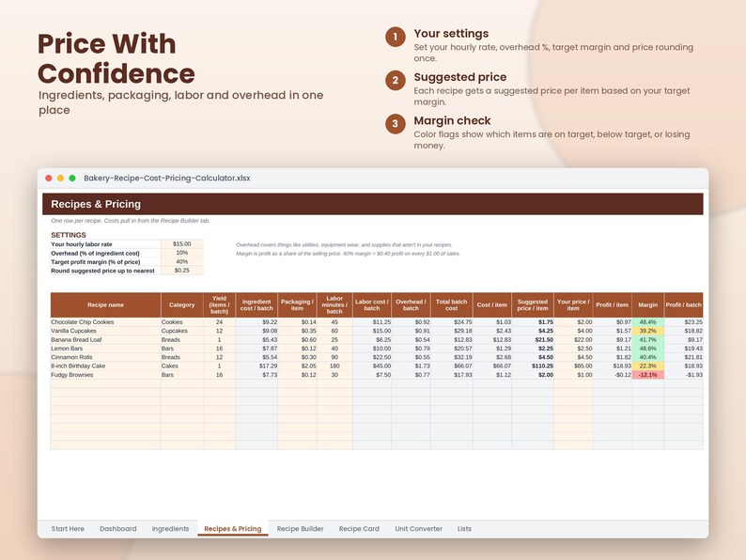Select the Recipes & Pricing tab
The height and width of the screenshot is (560, 746).
pyautogui.click(x=233, y=529)
